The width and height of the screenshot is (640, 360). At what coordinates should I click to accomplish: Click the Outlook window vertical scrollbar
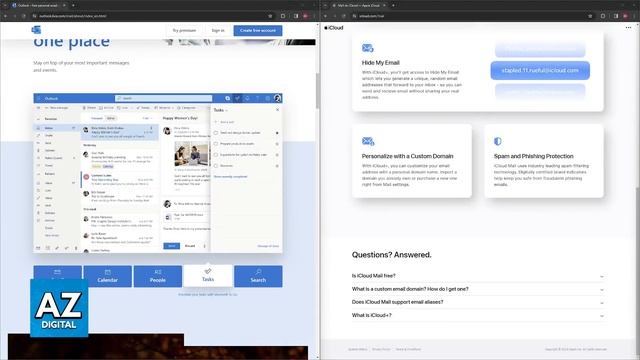tap(318, 90)
